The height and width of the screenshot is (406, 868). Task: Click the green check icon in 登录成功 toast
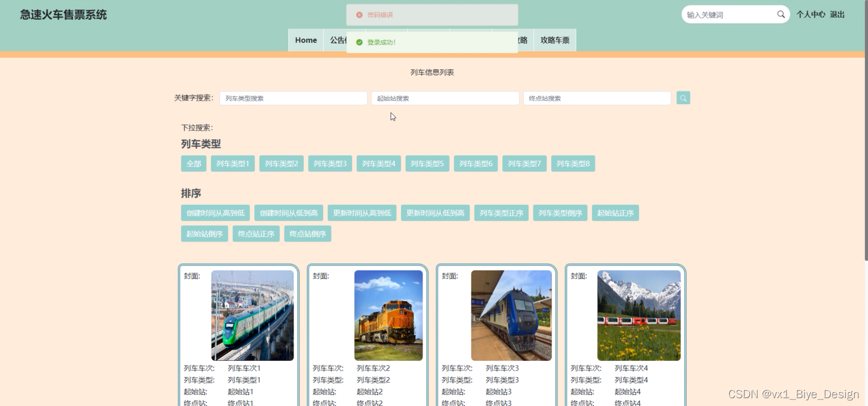tap(359, 42)
